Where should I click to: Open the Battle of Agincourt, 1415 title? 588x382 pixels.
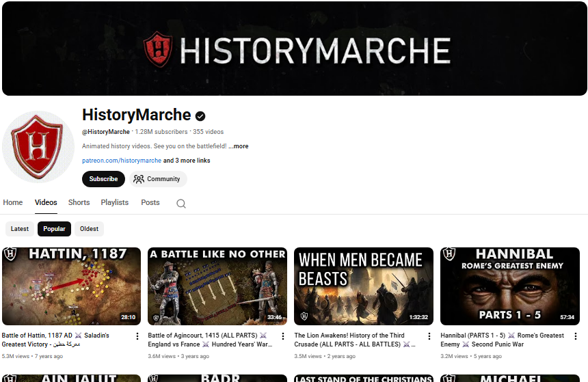tap(210, 340)
